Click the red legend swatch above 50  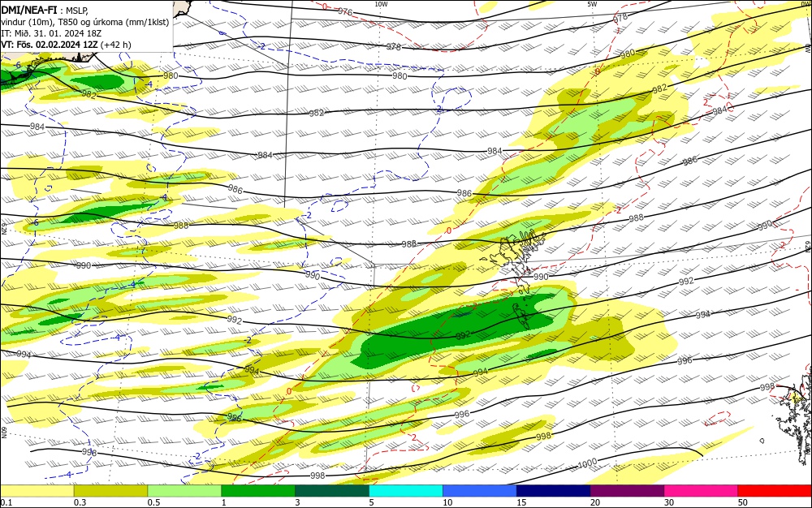775,491
